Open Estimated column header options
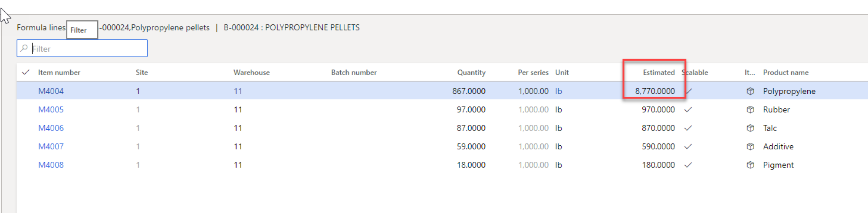Viewport: 868px width, 213px height. pyautogui.click(x=659, y=72)
